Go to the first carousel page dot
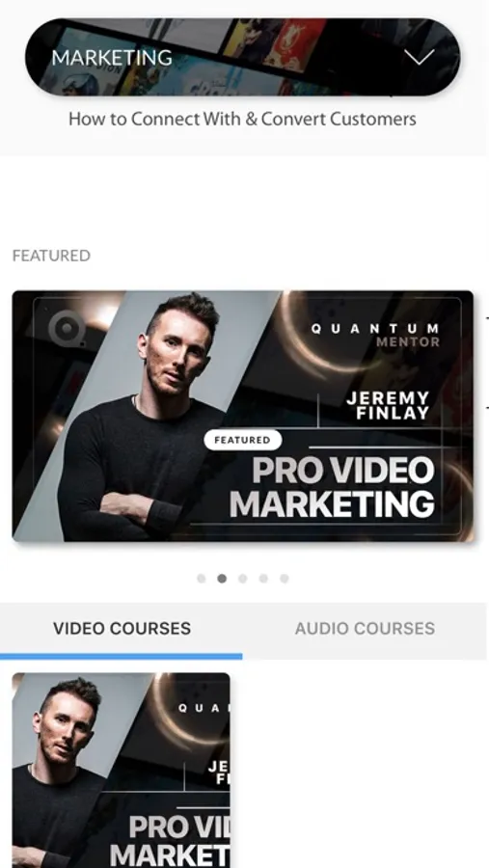The height and width of the screenshot is (868, 489). coord(201,579)
